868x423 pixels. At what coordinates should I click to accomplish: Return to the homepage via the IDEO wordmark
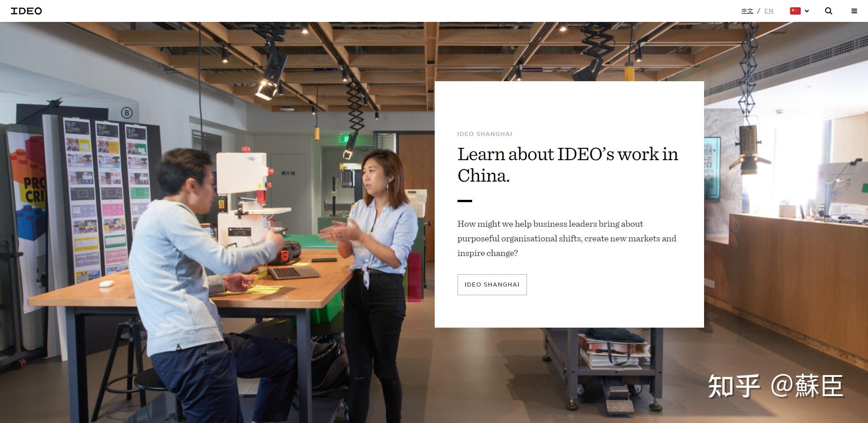pos(26,10)
